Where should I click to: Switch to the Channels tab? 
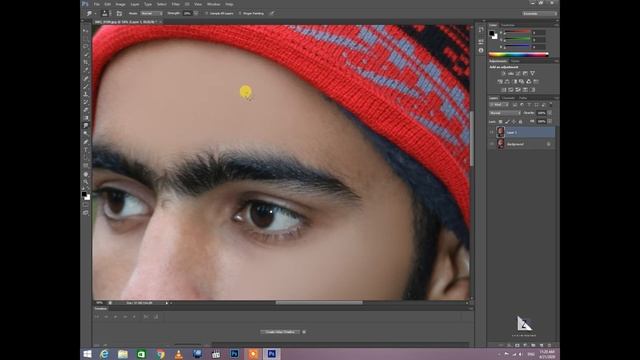tap(508, 98)
